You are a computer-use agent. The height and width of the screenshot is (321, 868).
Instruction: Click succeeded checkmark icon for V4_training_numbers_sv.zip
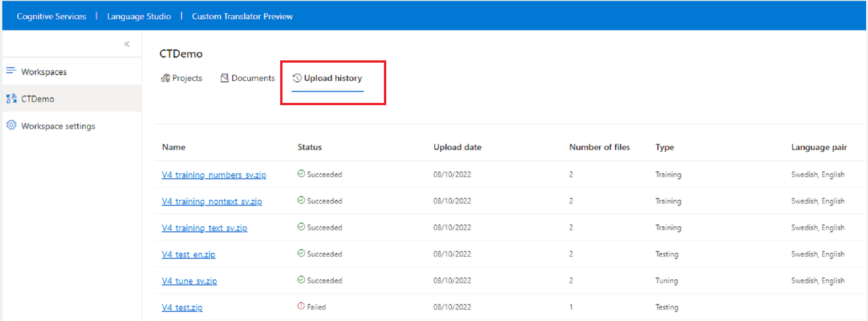click(301, 174)
